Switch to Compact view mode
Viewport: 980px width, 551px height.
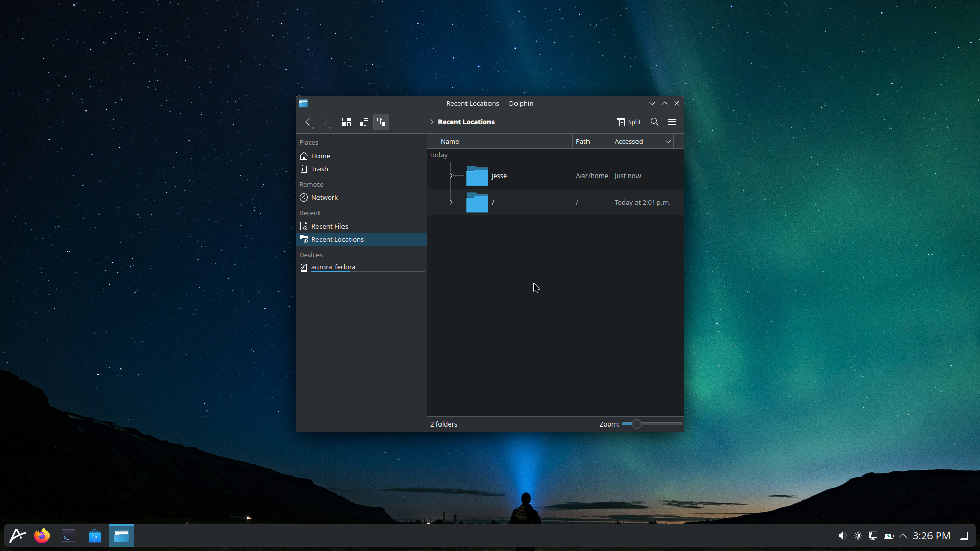(x=364, y=122)
